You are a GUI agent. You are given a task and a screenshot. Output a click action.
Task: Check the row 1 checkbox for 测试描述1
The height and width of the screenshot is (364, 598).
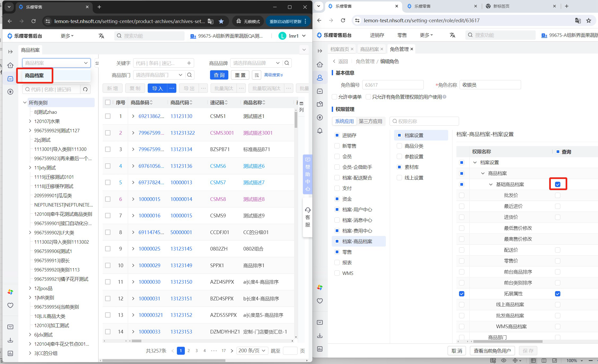(x=108, y=116)
